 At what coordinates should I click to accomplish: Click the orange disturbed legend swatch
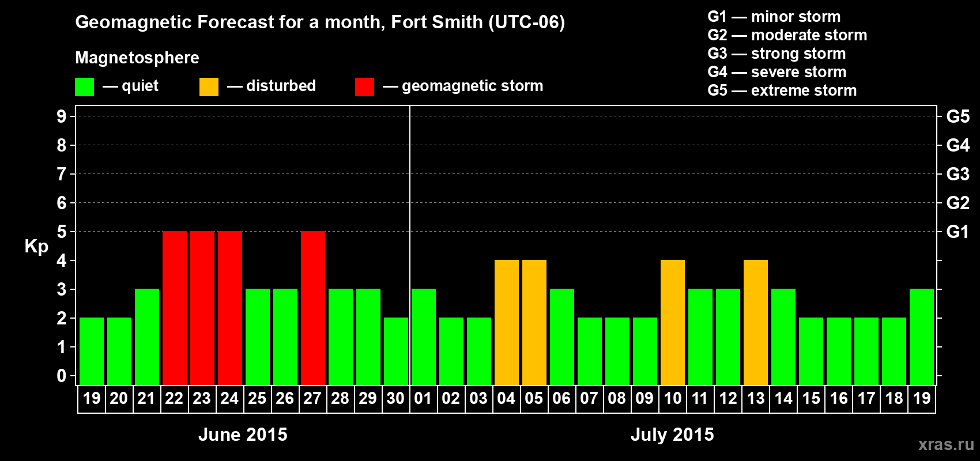[x=209, y=87]
